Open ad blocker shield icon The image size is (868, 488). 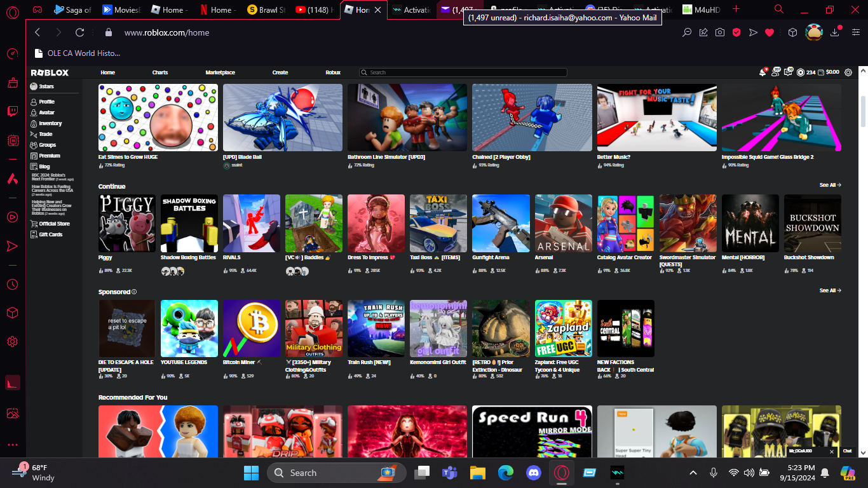[x=736, y=32]
